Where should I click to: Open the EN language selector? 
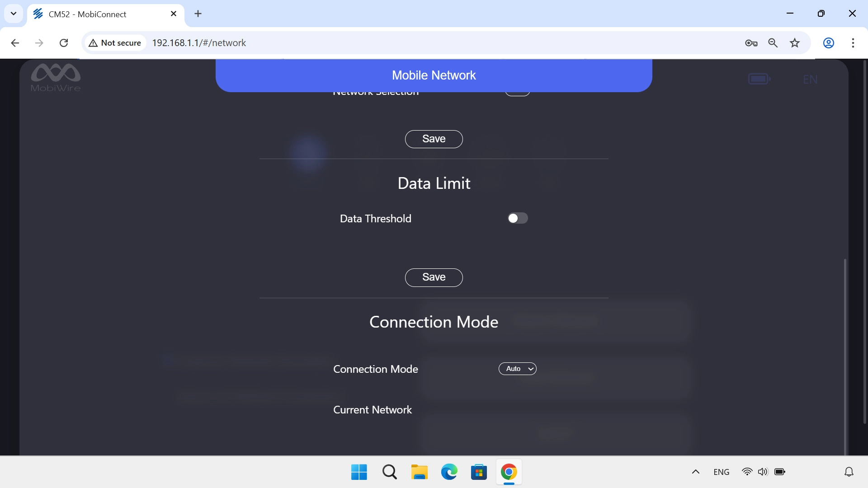[x=810, y=80]
